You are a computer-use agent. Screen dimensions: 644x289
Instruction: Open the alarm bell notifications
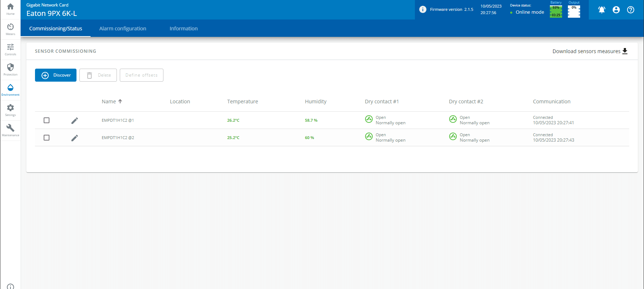click(x=602, y=10)
